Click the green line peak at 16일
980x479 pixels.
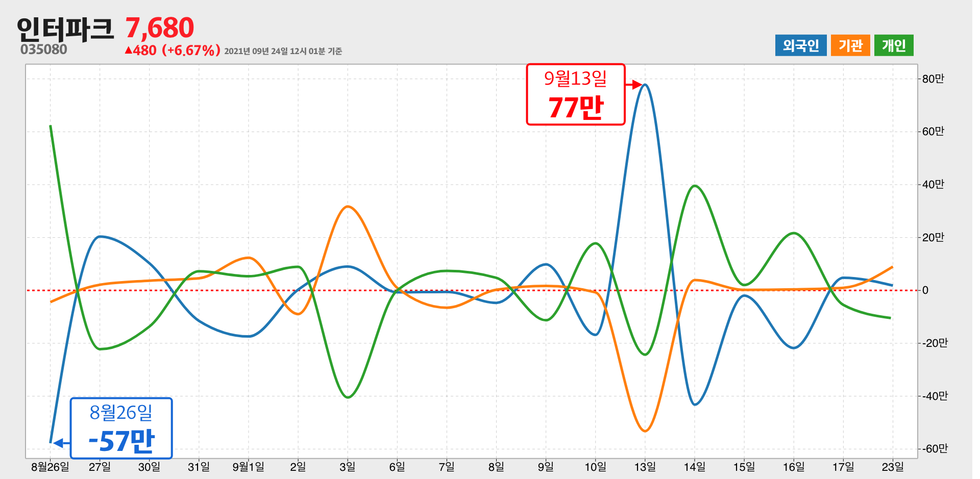794,233
